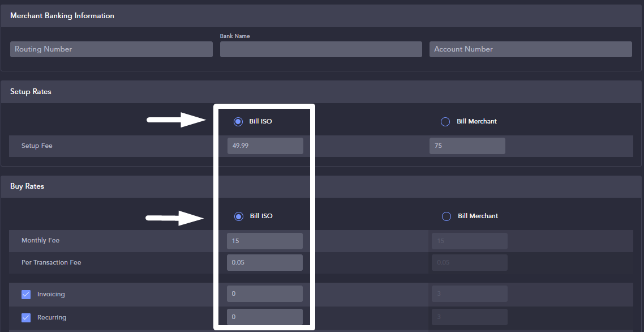The height and width of the screenshot is (332, 644).
Task: Click the Bill Merchant Per Transaction Fee field
Action: 470,262
